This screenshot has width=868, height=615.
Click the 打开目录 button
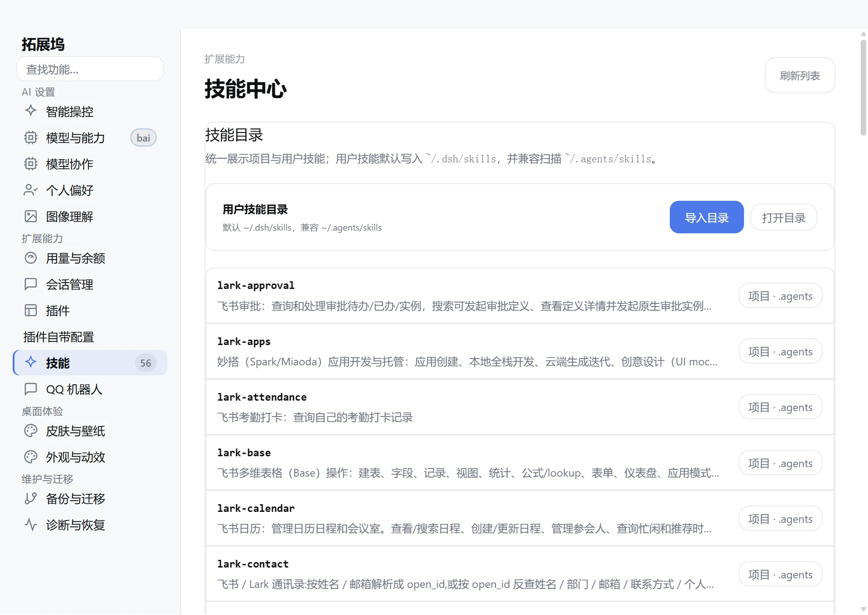tap(783, 218)
